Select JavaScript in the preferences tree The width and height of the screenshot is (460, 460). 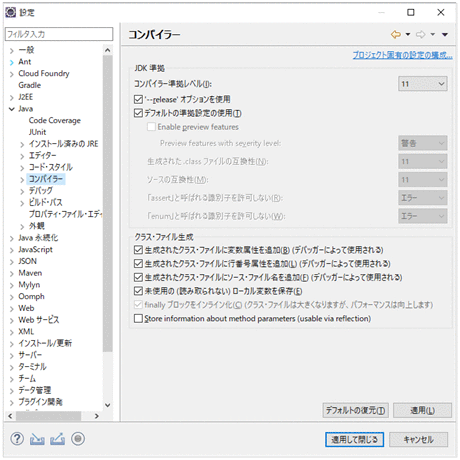click(x=35, y=249)
